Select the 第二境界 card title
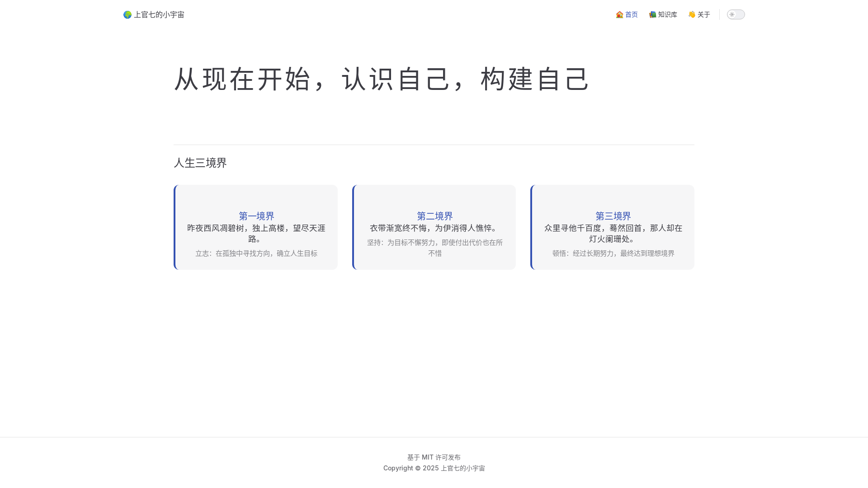Image resolution: width=868 pixels, height=488 pixels. (x=435, y=216)
